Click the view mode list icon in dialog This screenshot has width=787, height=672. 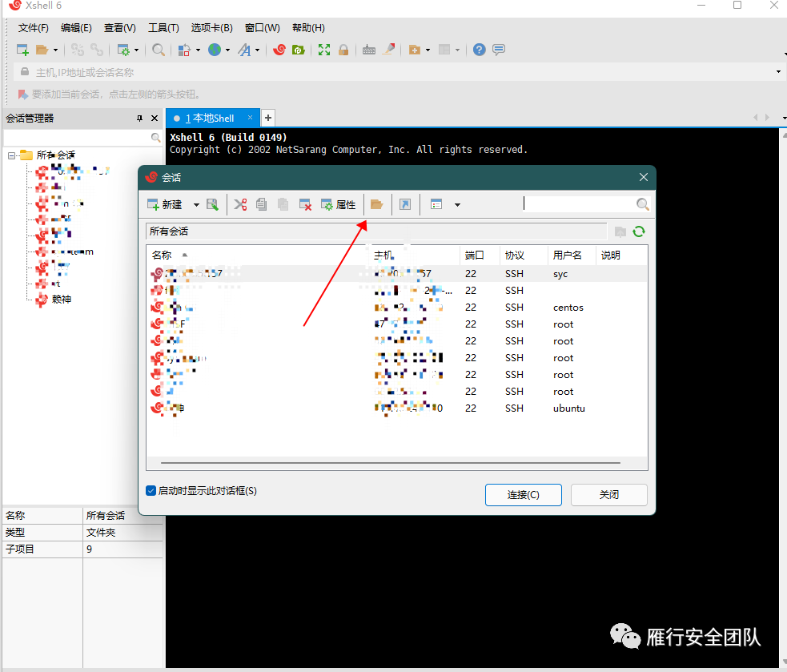pos(436,204)
